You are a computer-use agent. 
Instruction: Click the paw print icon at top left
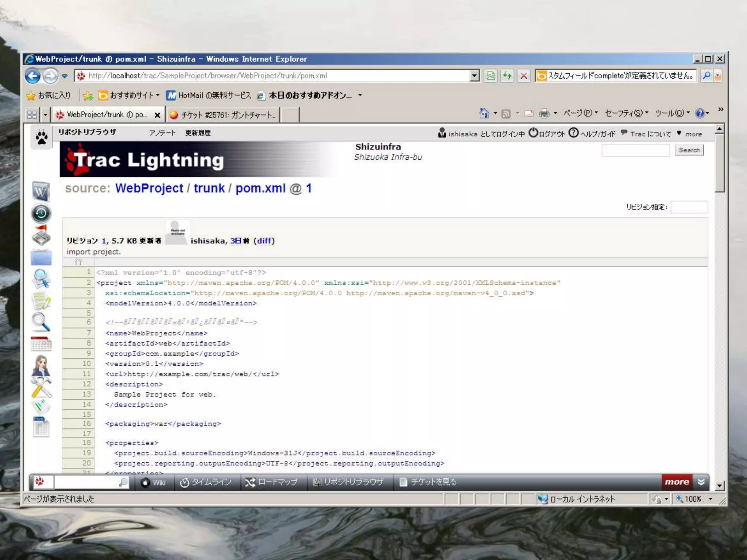point(41,137)
